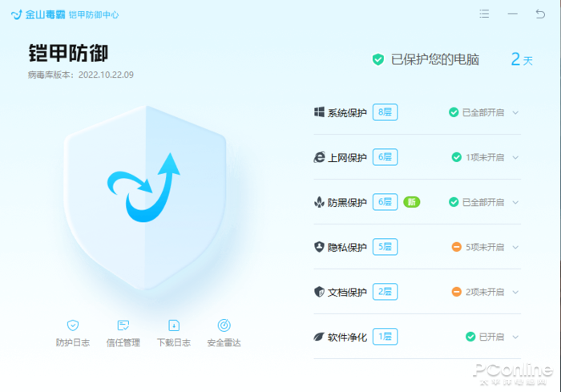Click the central blue shield emblem
This screenshot has height=392, width=561.
coord(145,197)
